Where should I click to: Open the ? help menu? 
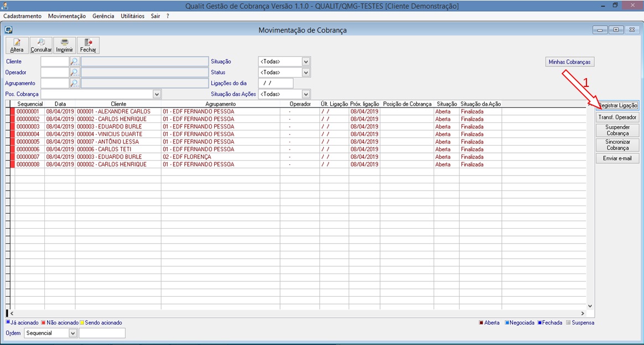click(168, 16)
